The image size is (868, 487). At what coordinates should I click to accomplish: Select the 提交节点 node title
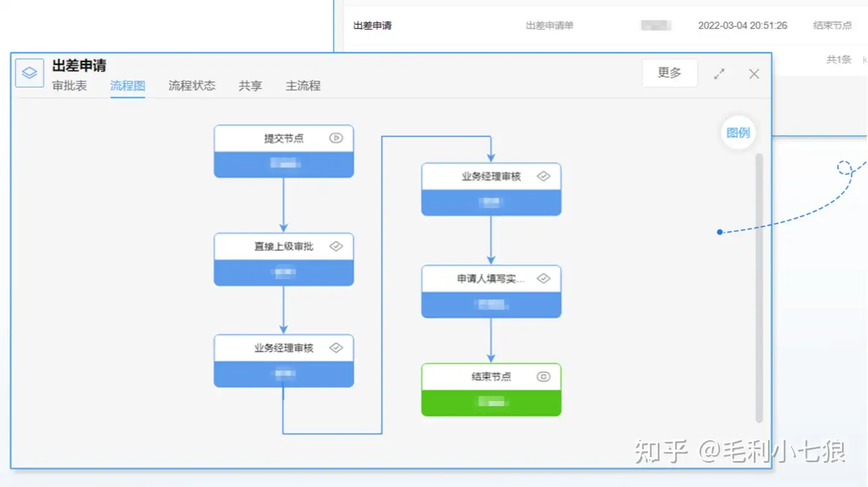pyautogui.click(x=284, y=139)
